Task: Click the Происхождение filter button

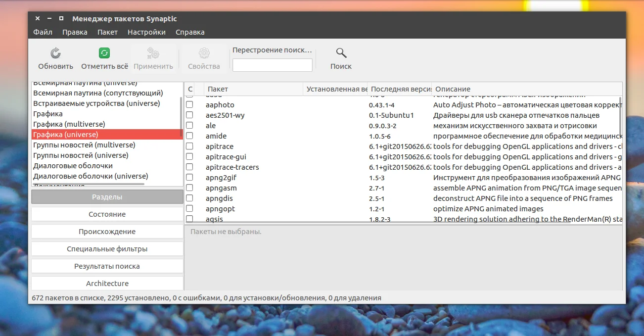Action: [107, 232]
